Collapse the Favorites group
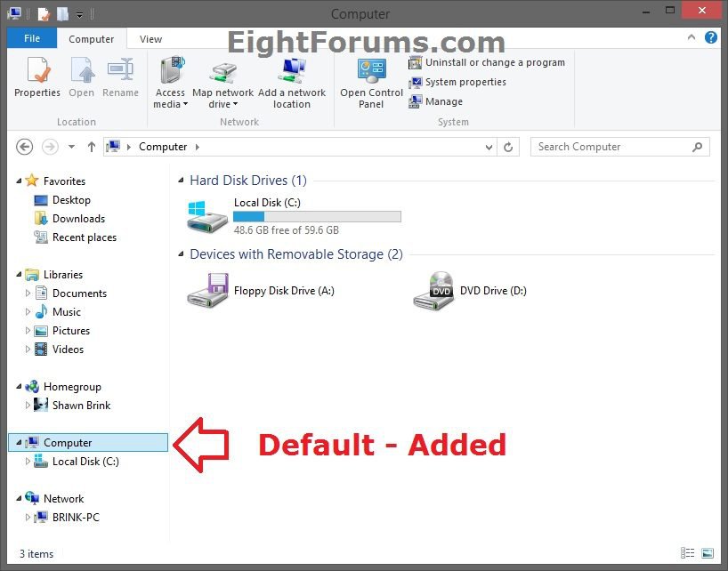This screenshot has width=728, height=571. coord(19,181)
